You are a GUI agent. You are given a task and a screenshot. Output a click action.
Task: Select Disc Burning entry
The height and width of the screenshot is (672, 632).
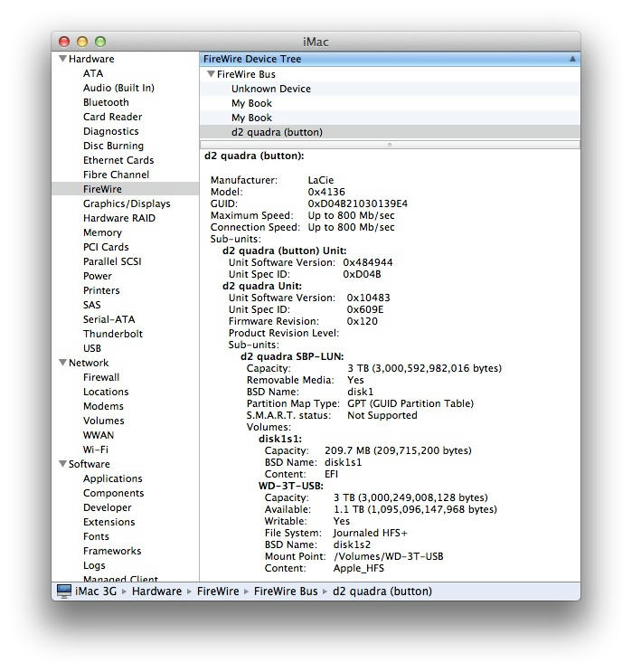point(114,146)
